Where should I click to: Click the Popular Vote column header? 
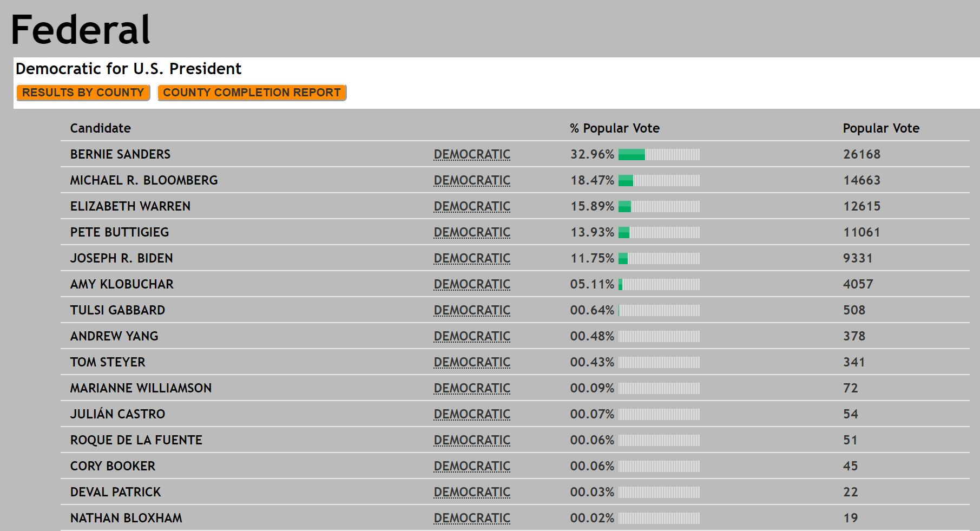tap(880, 128)
